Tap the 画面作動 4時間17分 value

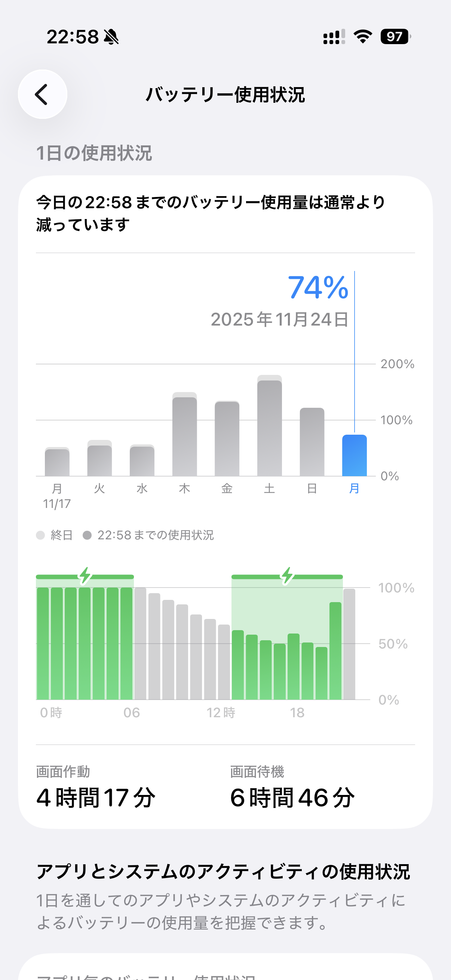(96, 798)
